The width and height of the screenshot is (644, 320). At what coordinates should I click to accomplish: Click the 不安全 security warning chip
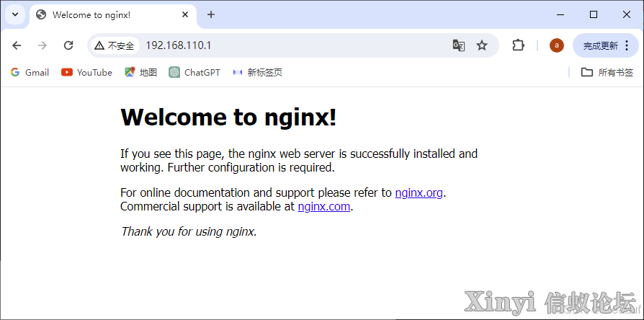click(115, 45)
